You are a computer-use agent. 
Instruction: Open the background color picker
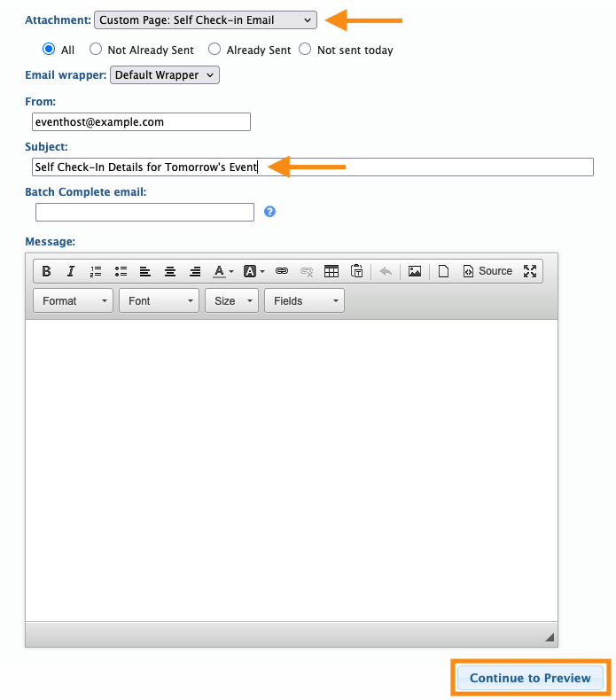click(253, 271)
